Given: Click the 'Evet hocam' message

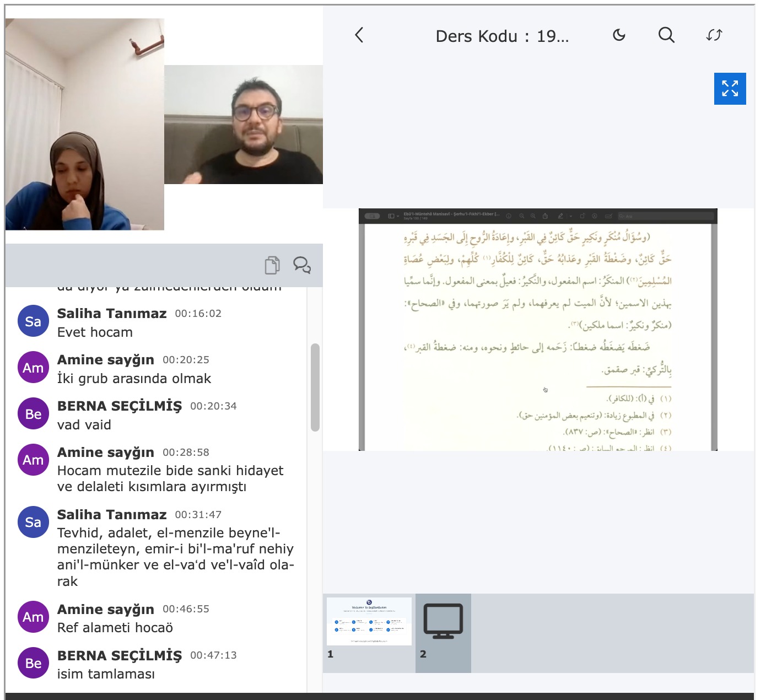Looking at the screenshot, I should [95, 332].
